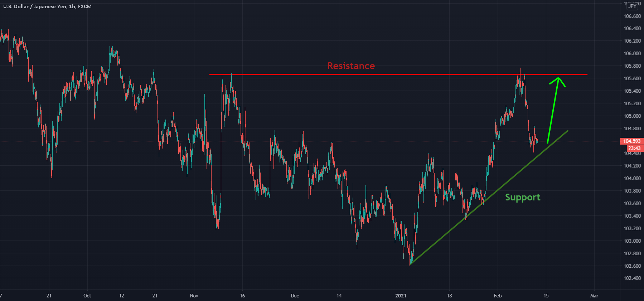Click the Mar label on time axis
Image resolution: width=644 pixels, height=301 pixels.
point(594,296)
